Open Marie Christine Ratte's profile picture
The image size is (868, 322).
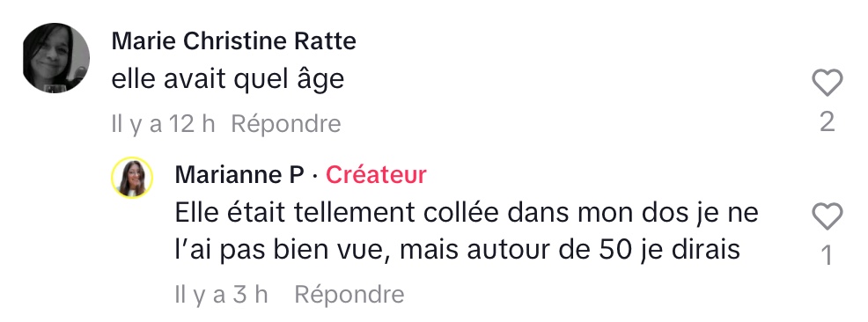(x=56, y=57)
